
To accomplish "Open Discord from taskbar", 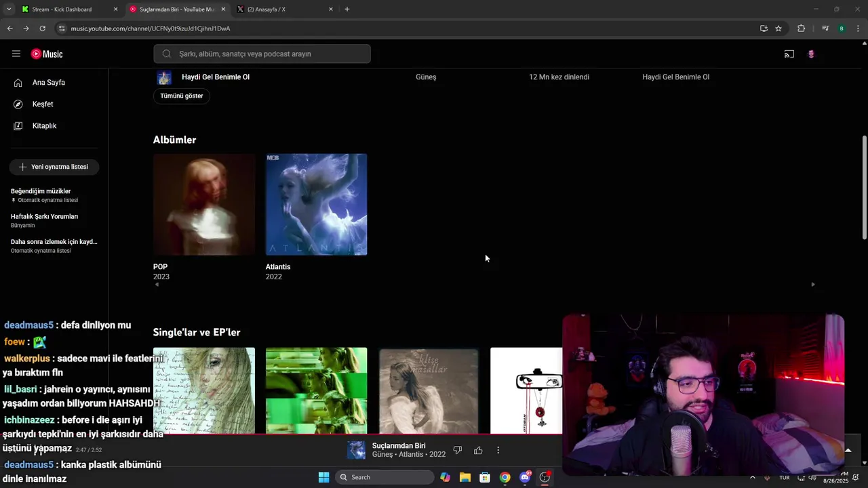I will coord(525,477).
